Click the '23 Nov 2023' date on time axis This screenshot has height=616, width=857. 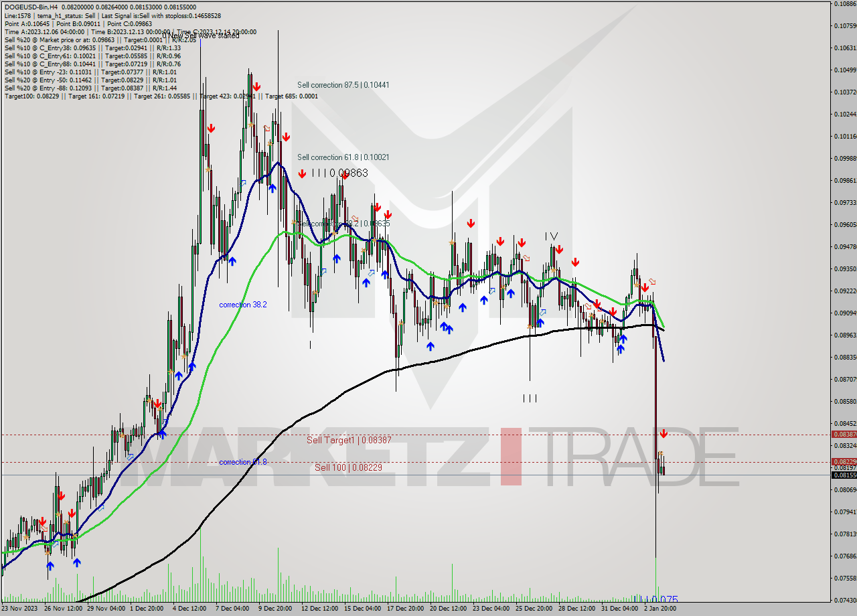coord(19,608)
